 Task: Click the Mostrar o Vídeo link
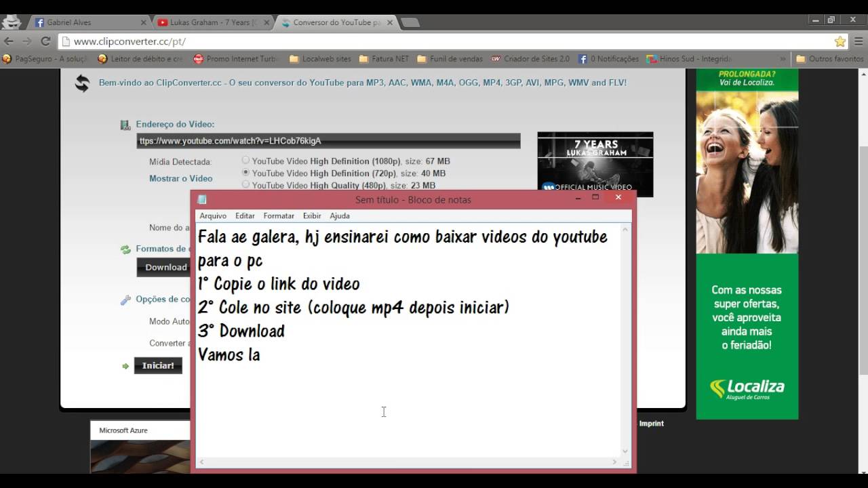click(x=181, y=178)
